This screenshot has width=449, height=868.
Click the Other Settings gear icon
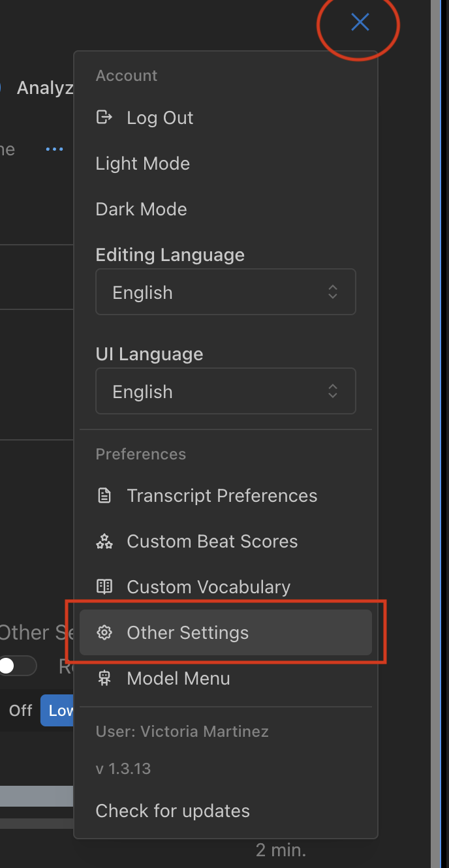(104, 632)
